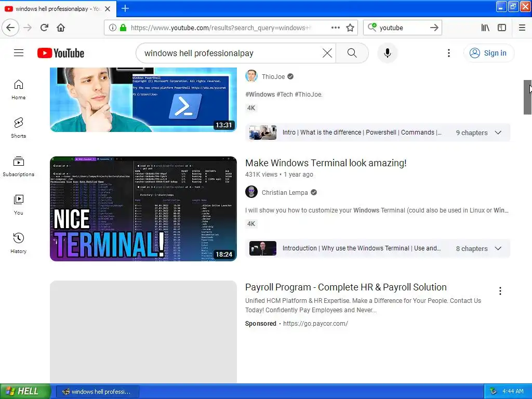Viewport: 532px width, 399px height.
Task: Open the browser Library icon
Action: 485,28
